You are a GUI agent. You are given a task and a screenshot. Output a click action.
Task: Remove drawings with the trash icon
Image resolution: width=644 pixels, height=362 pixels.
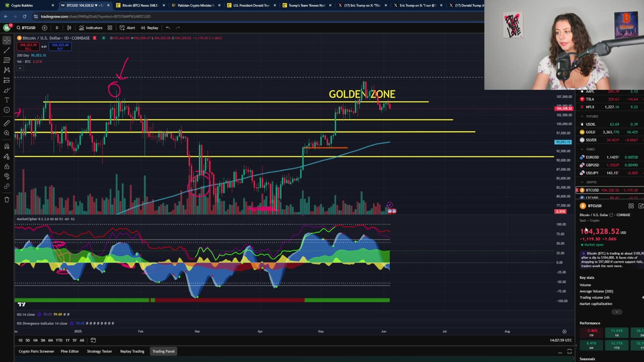7,200
